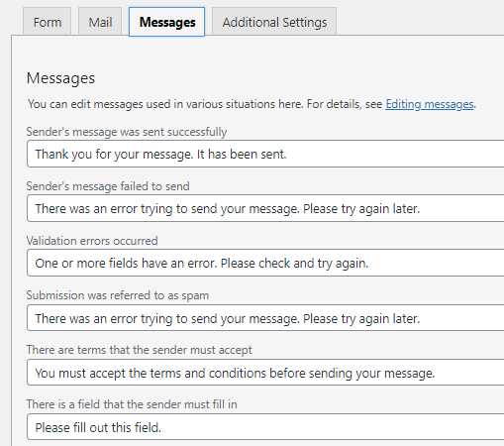The height and width of the screenshot is (446, 504).
Task: Click the 'One or more fields' text box
Action: tap(265, 263)
